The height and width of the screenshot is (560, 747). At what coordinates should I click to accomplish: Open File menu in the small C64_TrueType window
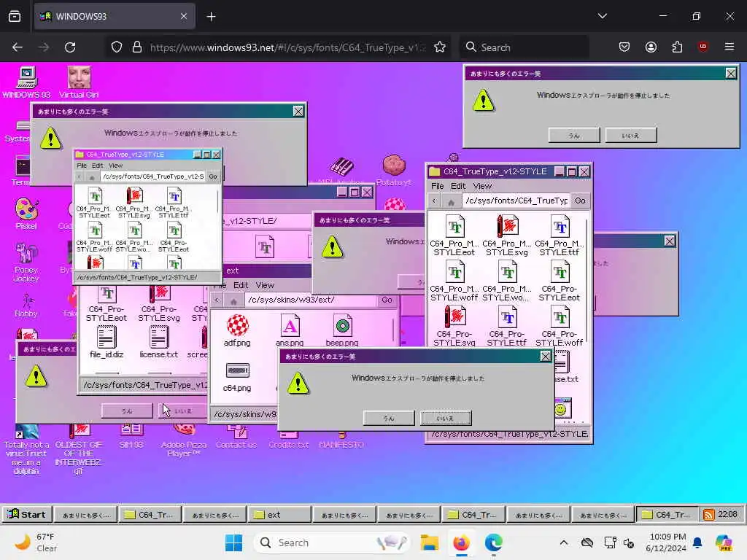coord(82,166)
